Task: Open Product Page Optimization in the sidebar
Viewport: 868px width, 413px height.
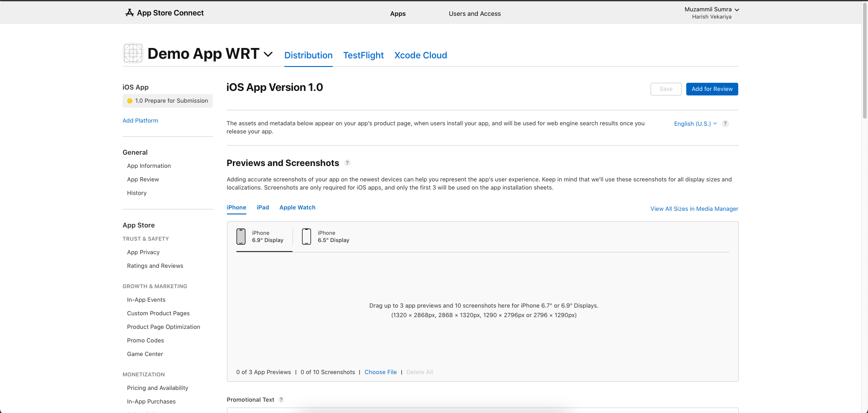Action: (x=164, y=327)
